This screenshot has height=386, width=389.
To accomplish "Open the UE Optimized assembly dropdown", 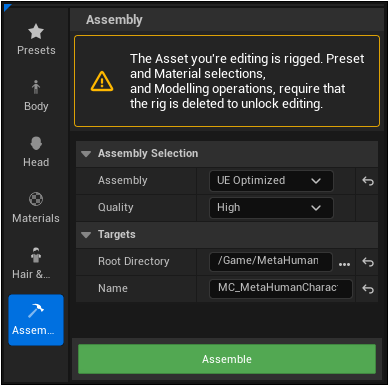I will (x=271, y=181).
